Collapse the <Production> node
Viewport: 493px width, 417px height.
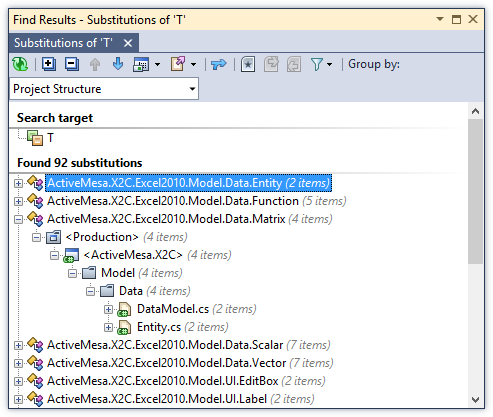[36, 237]
